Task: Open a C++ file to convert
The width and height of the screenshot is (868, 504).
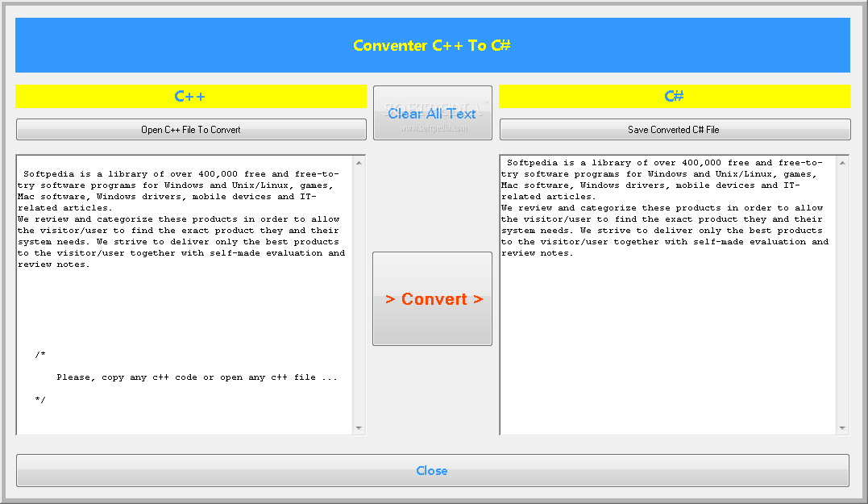Action: click(x=191, y=130)
